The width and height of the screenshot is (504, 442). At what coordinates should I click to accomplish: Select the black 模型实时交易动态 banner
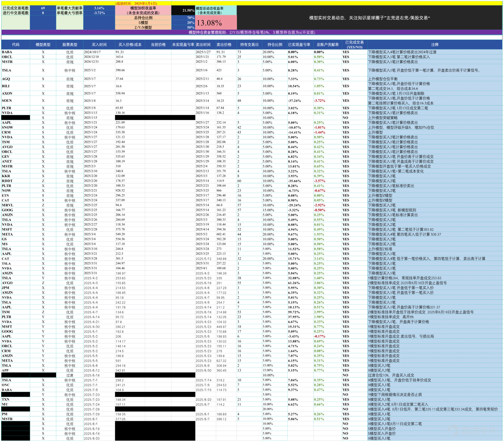coord(369,18)
